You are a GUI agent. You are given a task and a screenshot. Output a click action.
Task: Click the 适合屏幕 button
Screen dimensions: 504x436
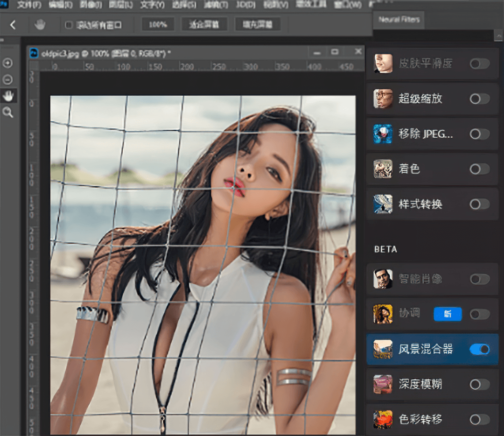[204, 25]
